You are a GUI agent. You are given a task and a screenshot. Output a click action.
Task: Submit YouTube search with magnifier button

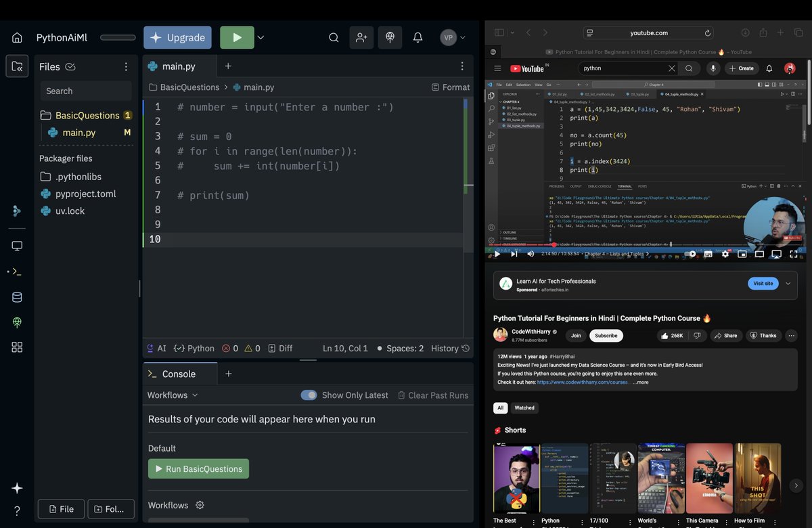689,68
